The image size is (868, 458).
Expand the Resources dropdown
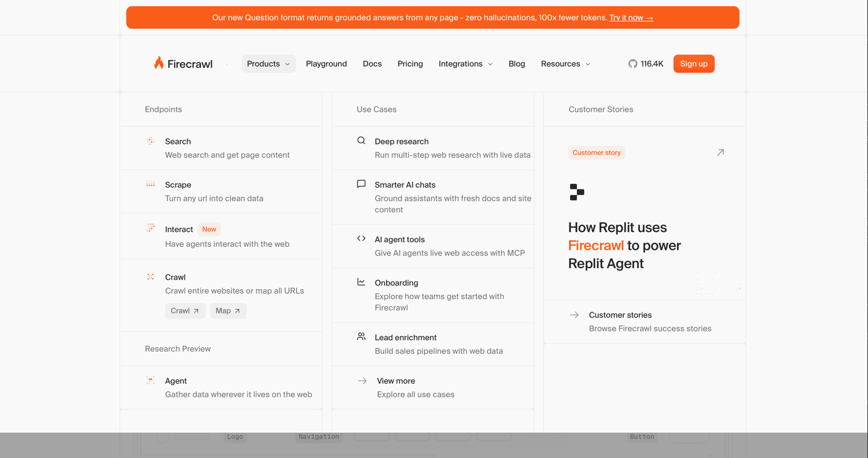(x=565, y=64)
